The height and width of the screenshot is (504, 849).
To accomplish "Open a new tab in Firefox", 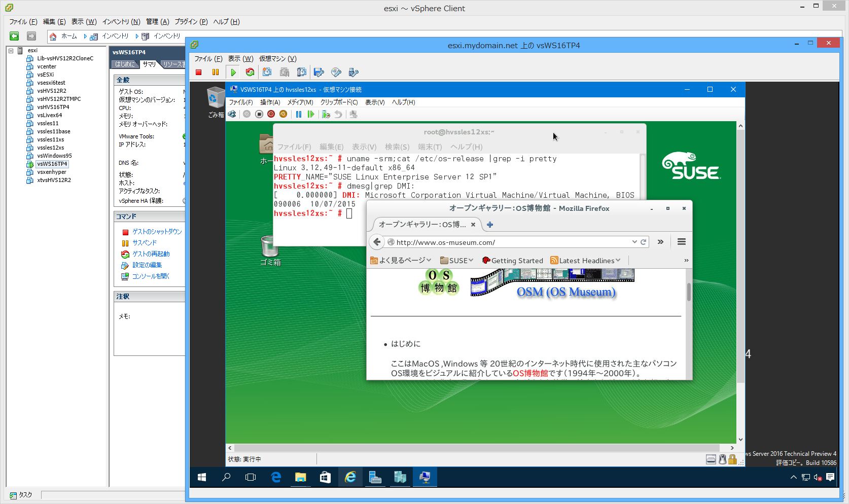I will coord(489,224).
